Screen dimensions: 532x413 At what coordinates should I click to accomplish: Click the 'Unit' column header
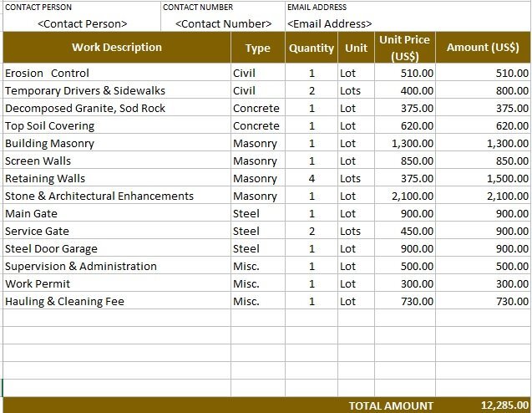pos(357,47)
